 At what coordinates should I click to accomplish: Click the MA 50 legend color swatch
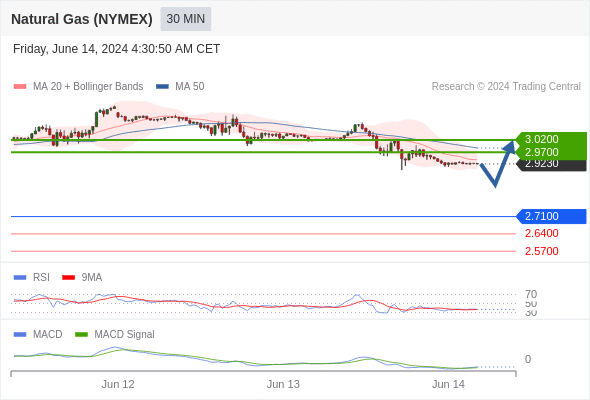click(162, 87)
